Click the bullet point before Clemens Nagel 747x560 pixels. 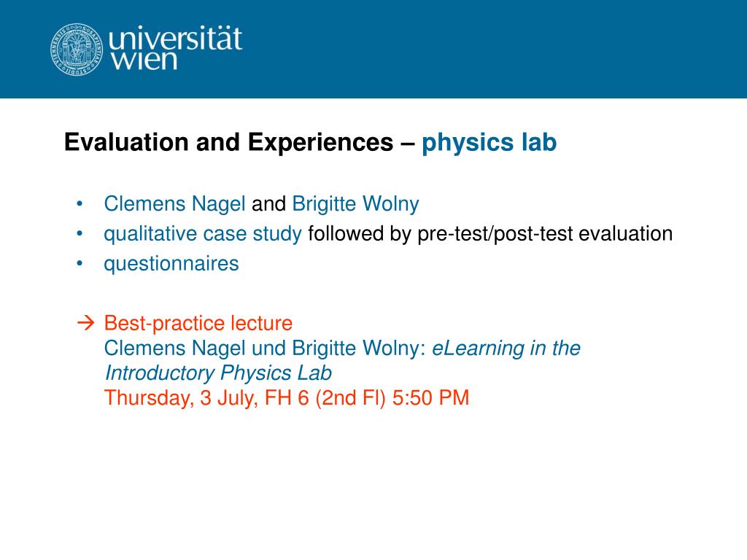[80, 204]
